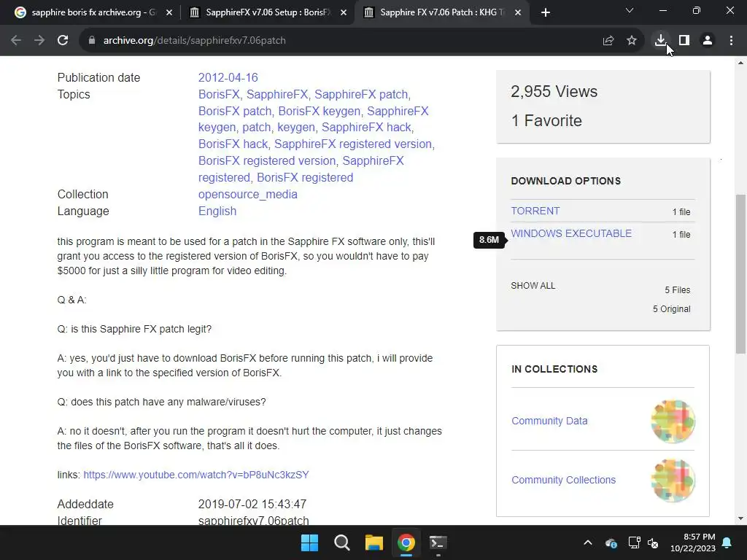
Task: Click the page vertical scrollbar thumb
Action: point(740,274)
